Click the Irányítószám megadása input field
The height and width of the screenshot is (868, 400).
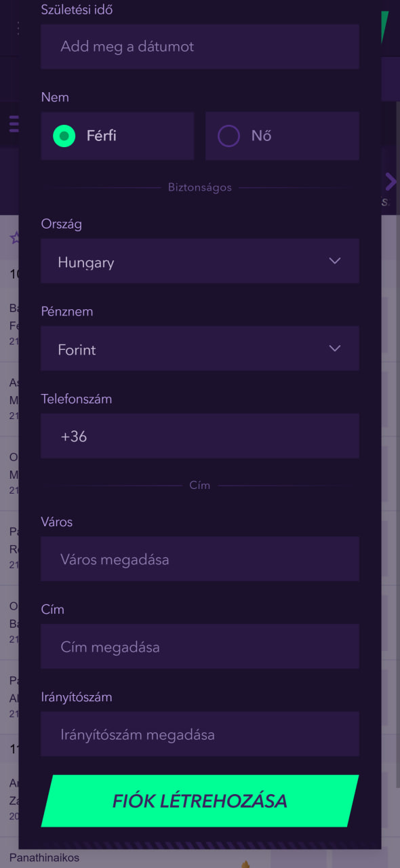point(200,734)
